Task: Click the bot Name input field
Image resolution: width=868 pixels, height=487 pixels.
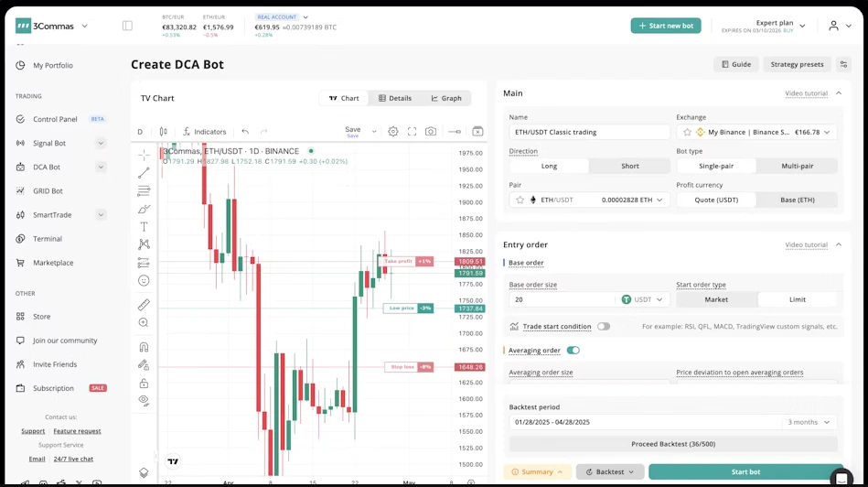Action: point(589,132)
